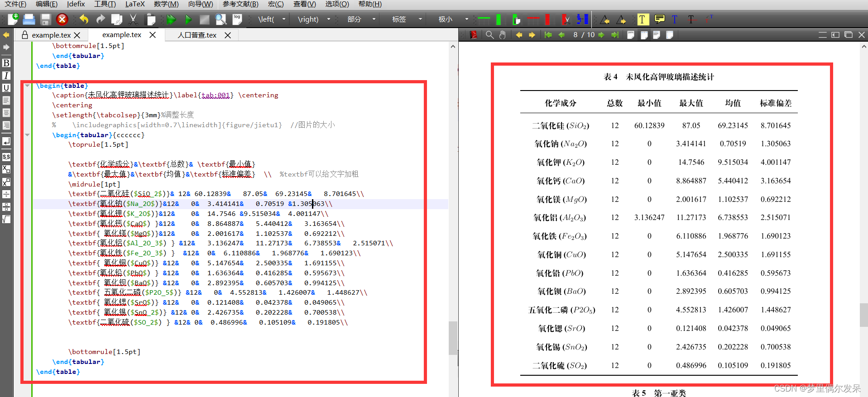
Task: Undo the last edit
Action: tap(84, 19)
